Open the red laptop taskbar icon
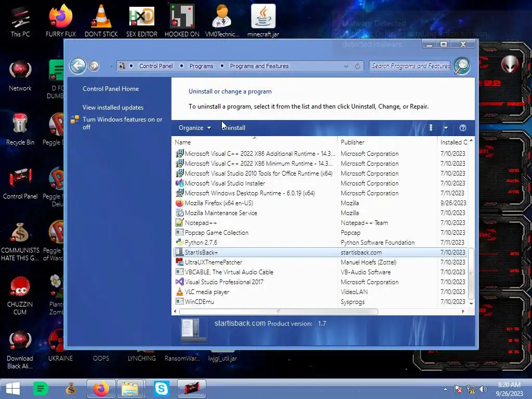The height and width of the screenshot is (399, 532). point(192,389)
